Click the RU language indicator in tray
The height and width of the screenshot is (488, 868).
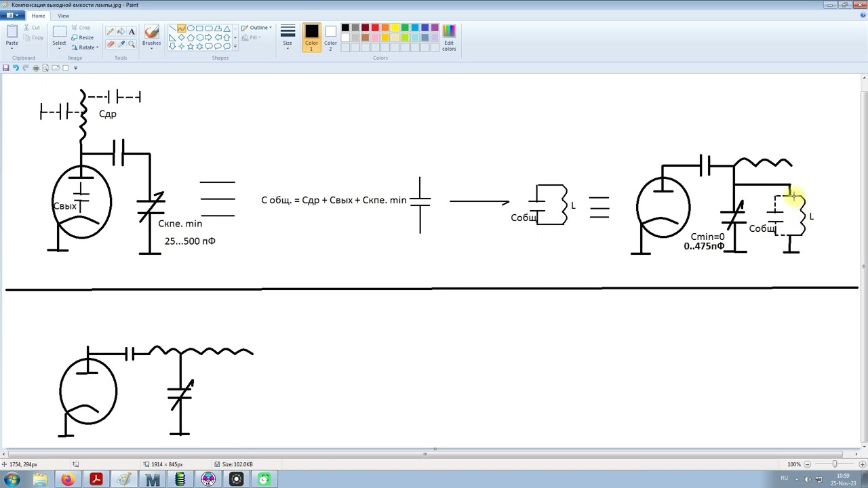[x=784, y=479]
